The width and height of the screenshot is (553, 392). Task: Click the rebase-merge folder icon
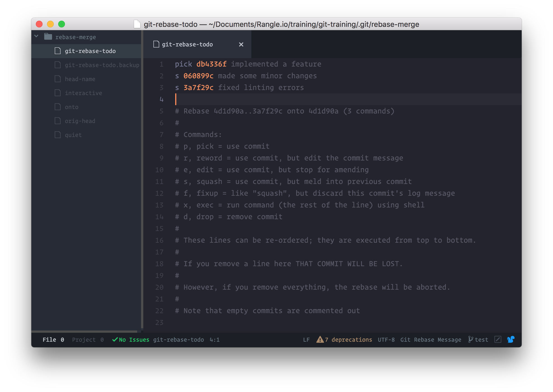tap(48, 37)
